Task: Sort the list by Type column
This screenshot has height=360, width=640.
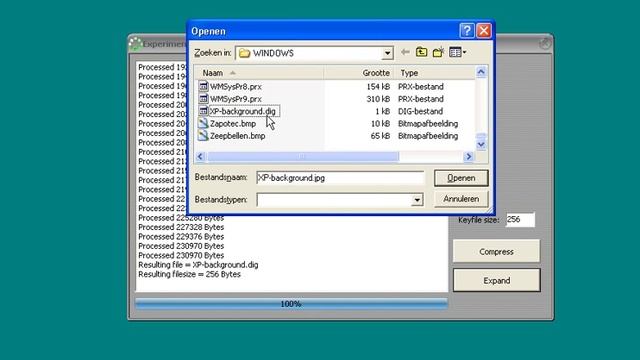Action: pyautogui.click(x=434, y=73)
